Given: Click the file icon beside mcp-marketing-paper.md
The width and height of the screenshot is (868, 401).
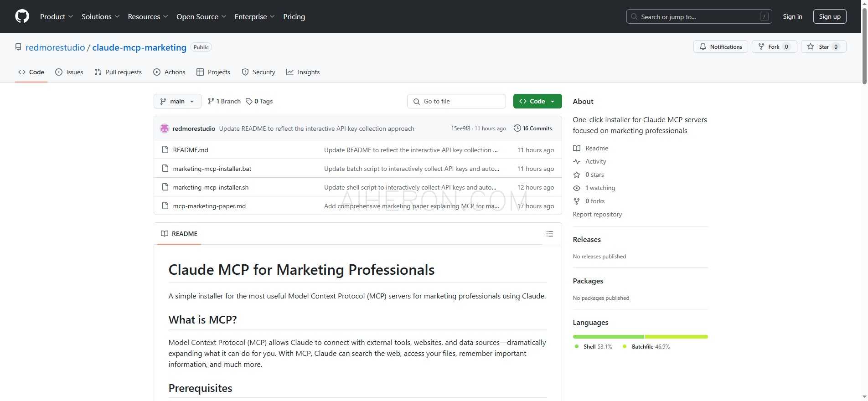Looking at the screenshot, I should [165, 206].
